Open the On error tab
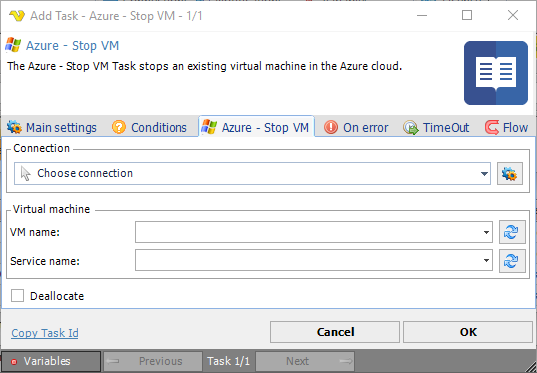The image size is (537, 373). point(356,127)
